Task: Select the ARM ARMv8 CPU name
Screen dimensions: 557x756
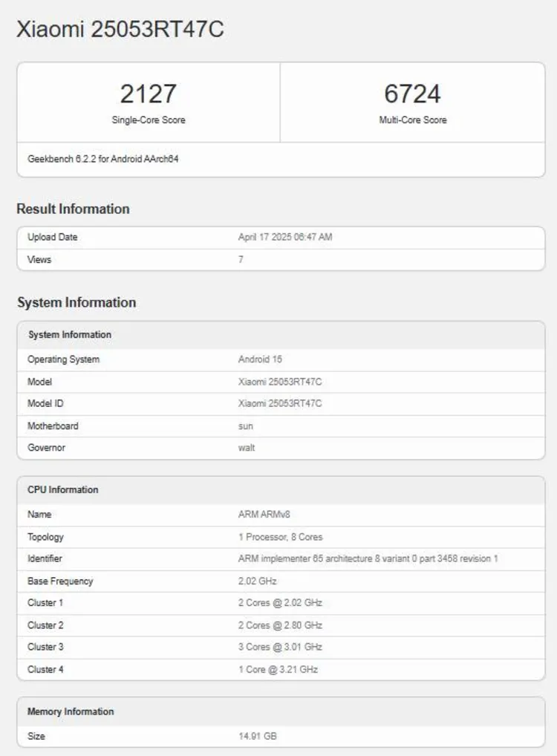Action: point(259,514)
